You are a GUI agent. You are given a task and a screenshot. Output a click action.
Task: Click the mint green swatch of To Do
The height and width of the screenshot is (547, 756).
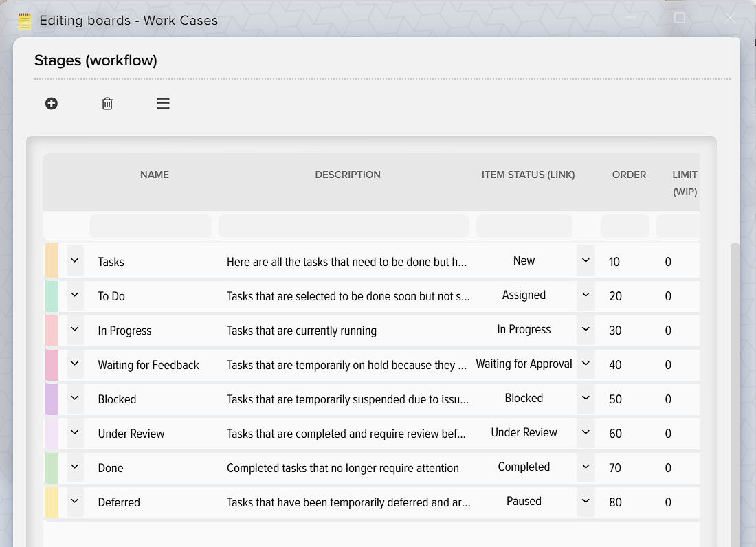coord(52,296)
